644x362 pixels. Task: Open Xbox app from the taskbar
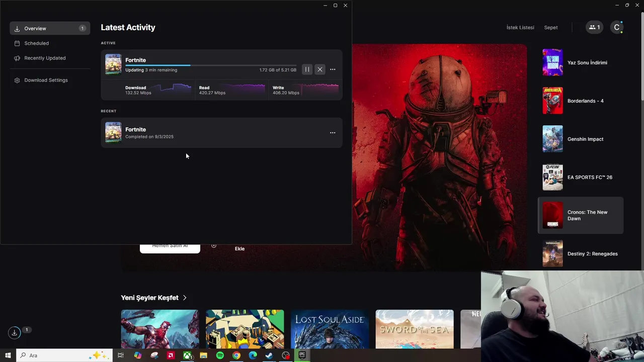pyautogui.click(x=187, y=355)
